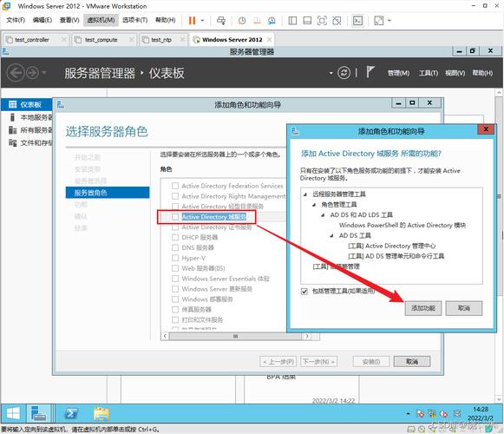The image size is (504, 434).
Task: Launch PowerShell from the taskbar
Action: pos(70,413)
